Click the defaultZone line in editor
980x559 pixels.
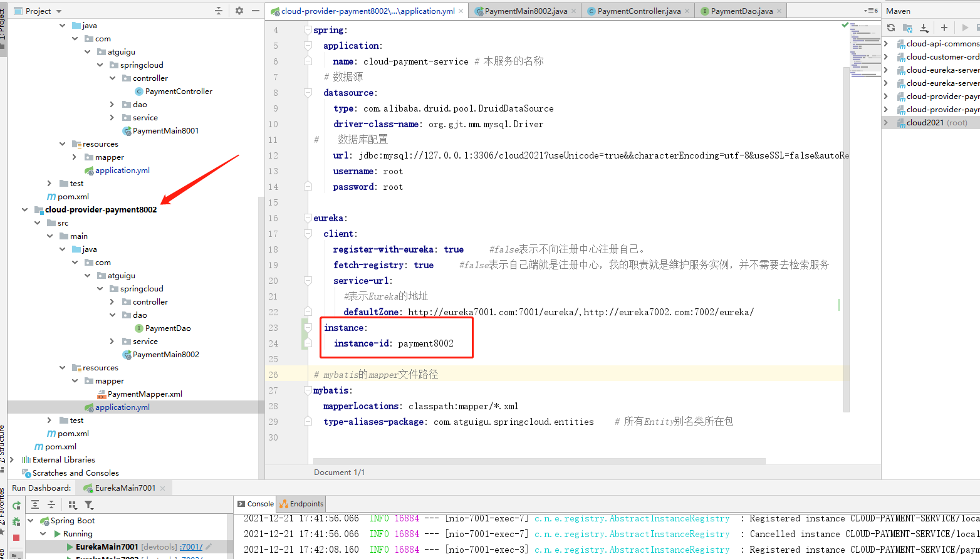[548, 312]
